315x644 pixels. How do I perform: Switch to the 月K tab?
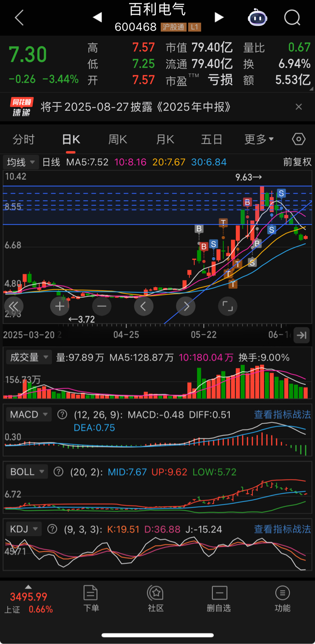point(165,139)
